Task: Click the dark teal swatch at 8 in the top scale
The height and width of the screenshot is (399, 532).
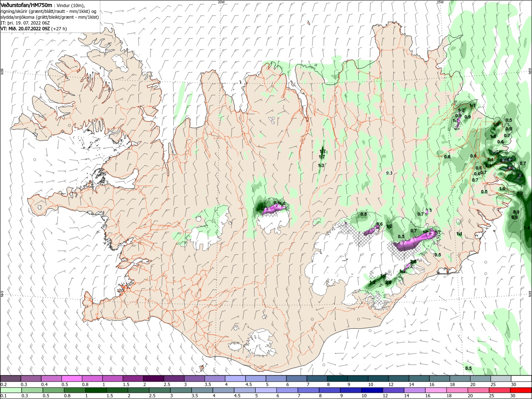Action: [337, 379]
